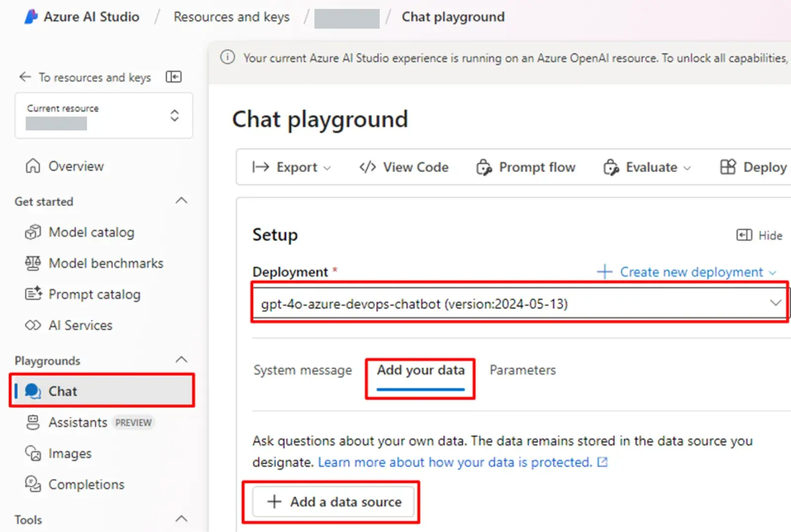Screen dimensions: 791x532
Task: Click the Chat bubble icon in sidebar
Action: (x=33, y=391)
